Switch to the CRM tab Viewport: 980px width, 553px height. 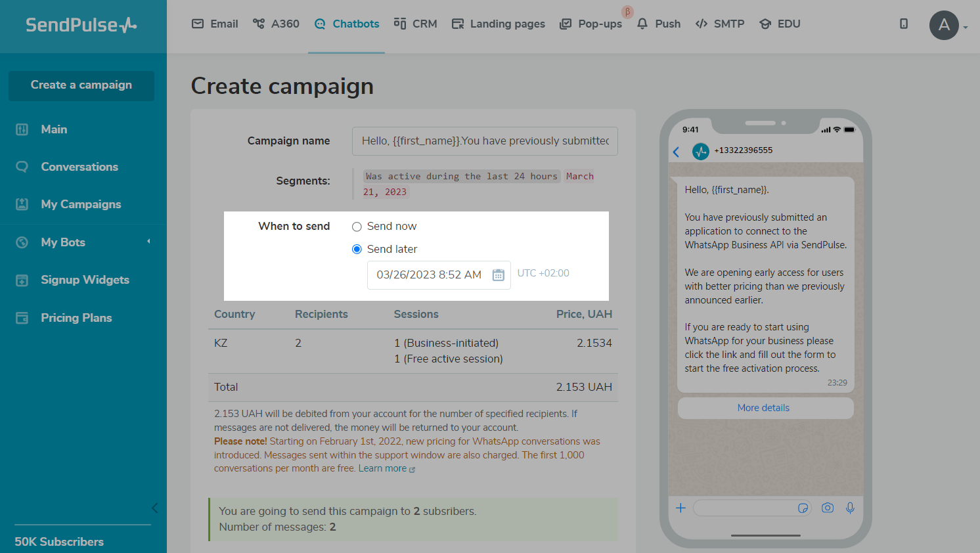click(415, 24)
